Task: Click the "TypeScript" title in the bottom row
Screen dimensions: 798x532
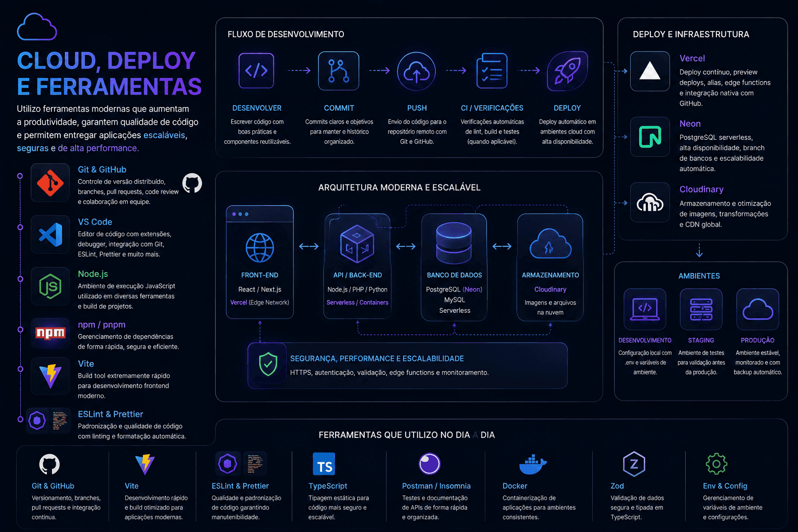Action: coord(328,486)
